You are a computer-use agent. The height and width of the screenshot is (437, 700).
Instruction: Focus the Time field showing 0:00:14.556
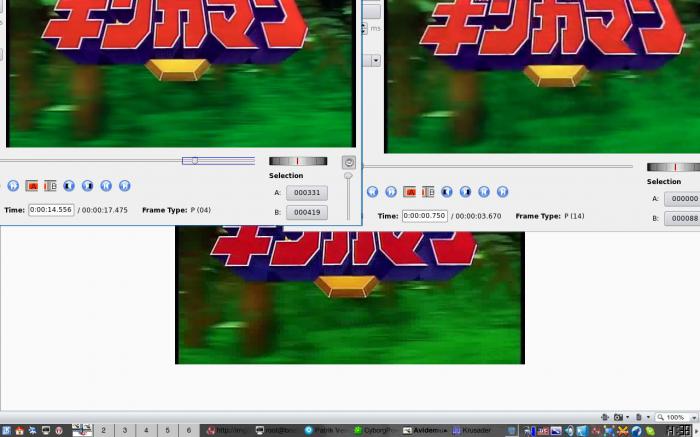point(51,210)
